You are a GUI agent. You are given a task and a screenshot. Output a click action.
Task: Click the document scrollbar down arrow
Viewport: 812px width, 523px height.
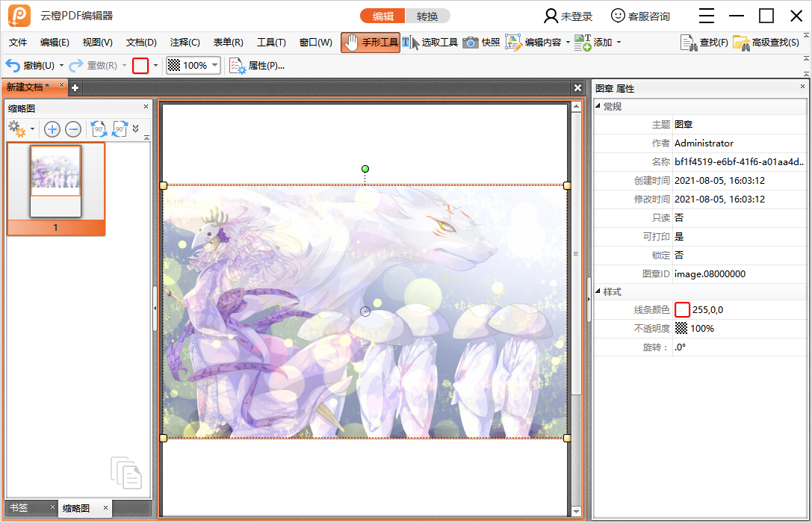[x=576, y=511]
